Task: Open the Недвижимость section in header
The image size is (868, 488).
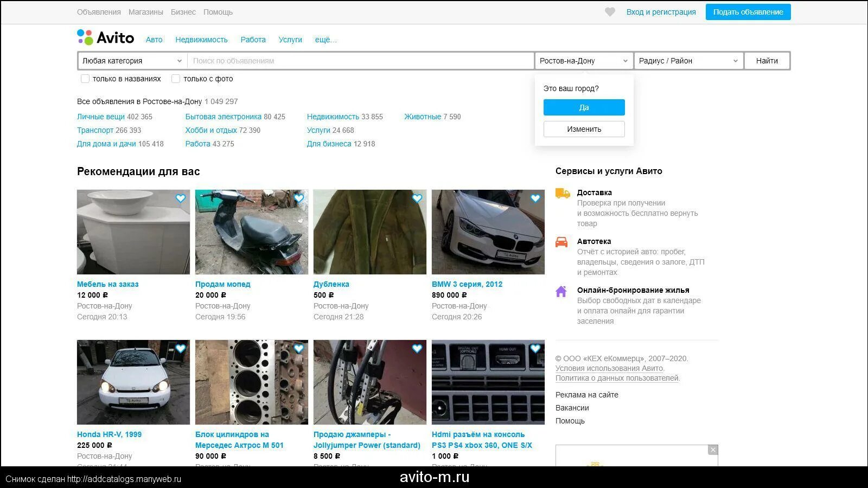Action: 201,40
